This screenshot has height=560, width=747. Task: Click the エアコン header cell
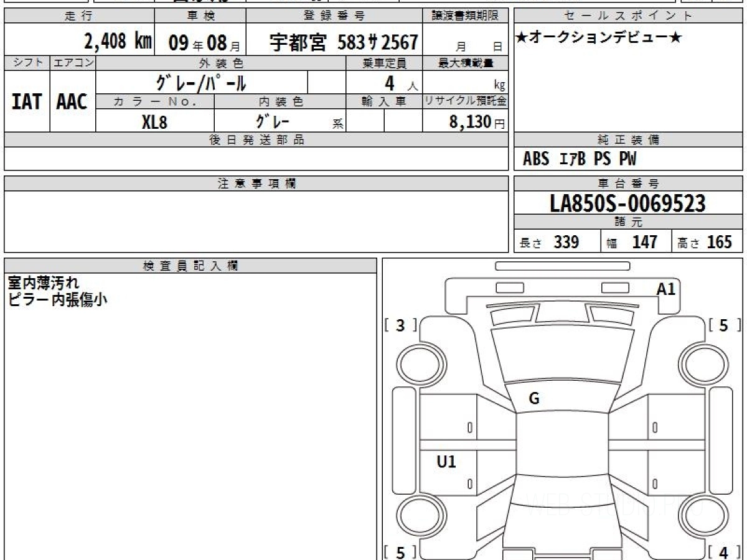[73, 63]
